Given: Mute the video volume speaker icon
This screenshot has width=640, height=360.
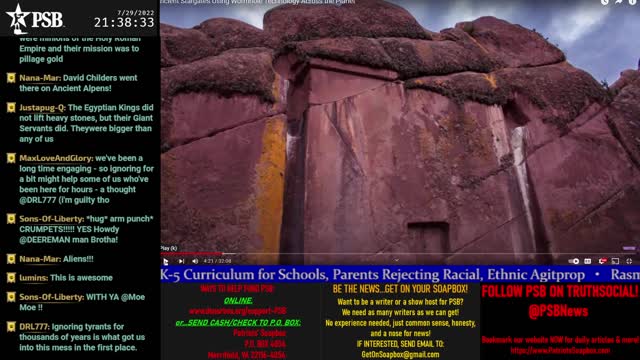Looking at the screenshot, I should click(x=195, y=261).
